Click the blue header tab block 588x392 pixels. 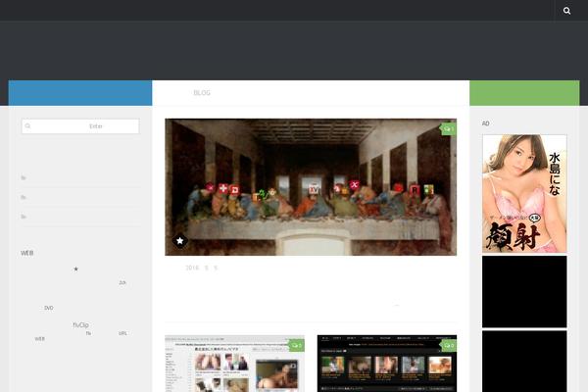click(x=80, y=93)
